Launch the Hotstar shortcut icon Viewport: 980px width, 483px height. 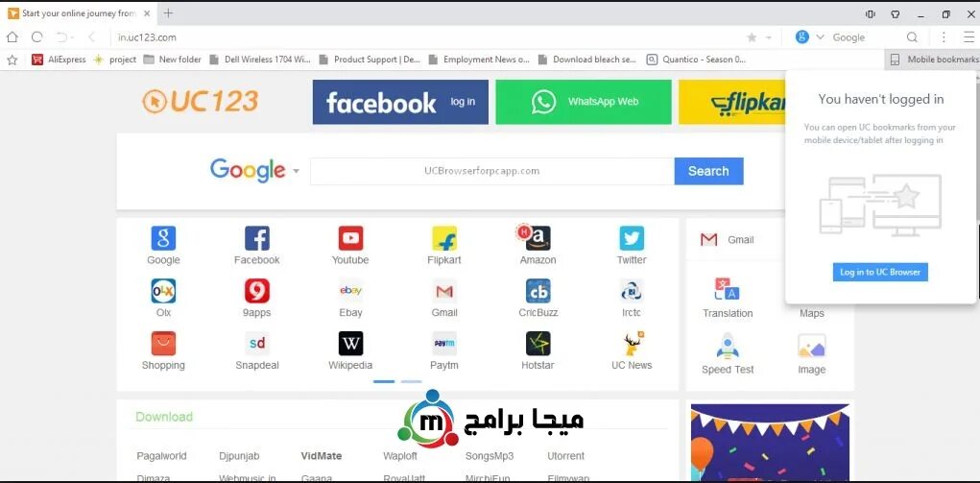538,344
